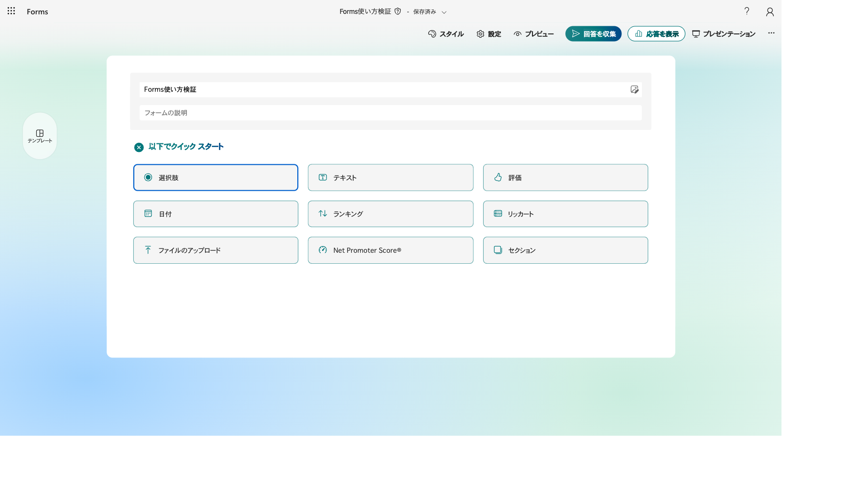Open the テンプレート side panel button
The height and width of the screenshot is (484, 868).
pyautogui.click(x=40, y=136)
